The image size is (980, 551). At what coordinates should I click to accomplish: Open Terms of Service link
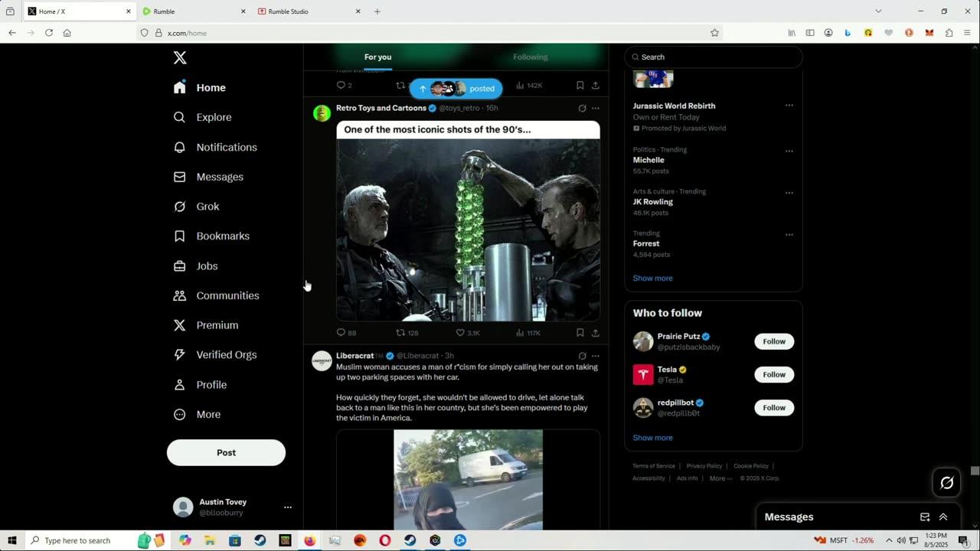(x=654, y=466)
